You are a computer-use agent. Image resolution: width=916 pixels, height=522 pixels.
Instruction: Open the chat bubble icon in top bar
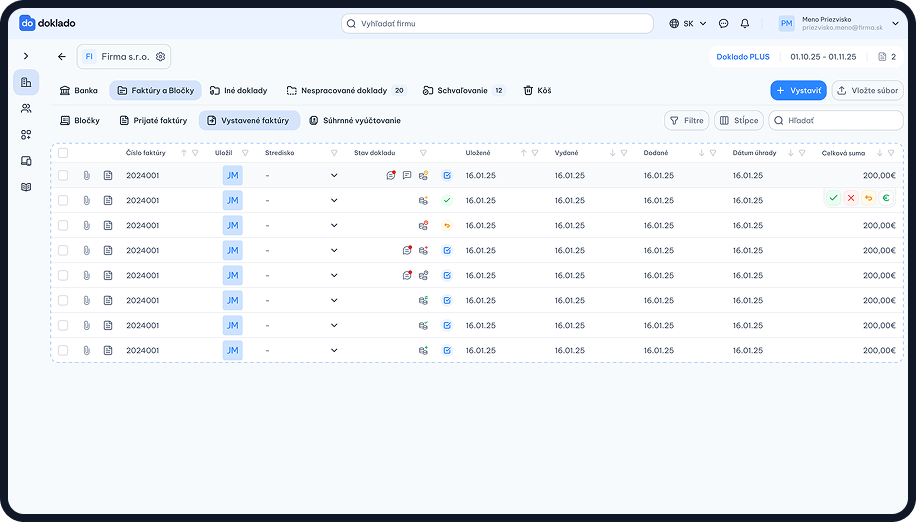(723, 23)
